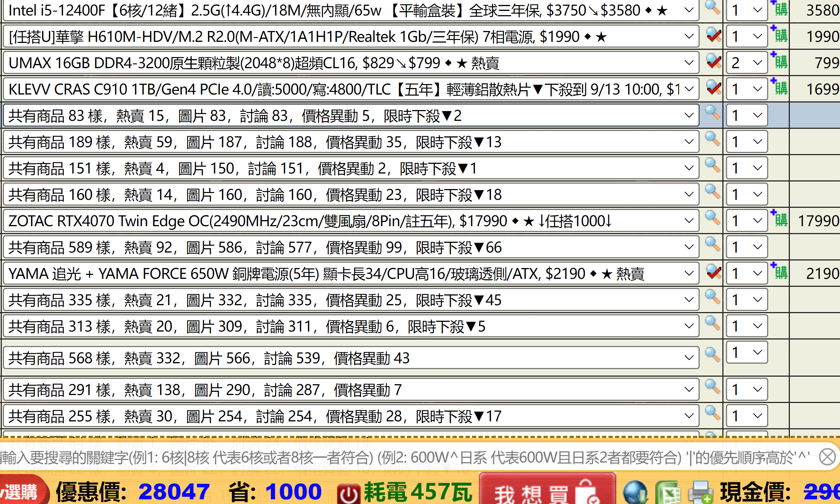The width and height of the screenshot is (840, 504).
Task: Click the 17990 price for ZOTAC RTX4070
Action: pyautogui.click(x=818, y=221)
